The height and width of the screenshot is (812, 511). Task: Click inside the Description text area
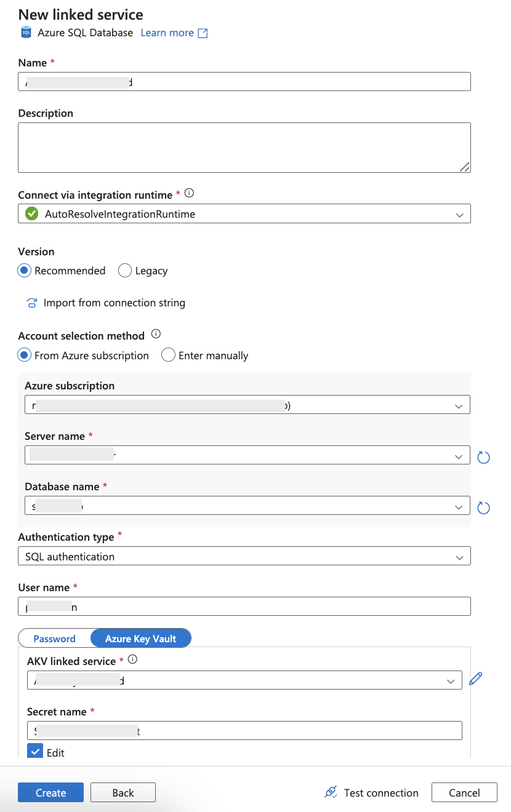point(244,148)
